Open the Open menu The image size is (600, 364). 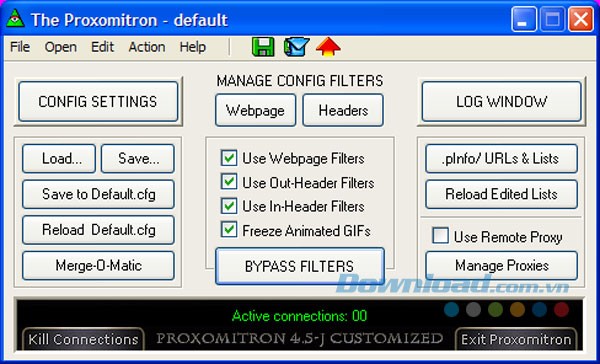tap(60, 47)
